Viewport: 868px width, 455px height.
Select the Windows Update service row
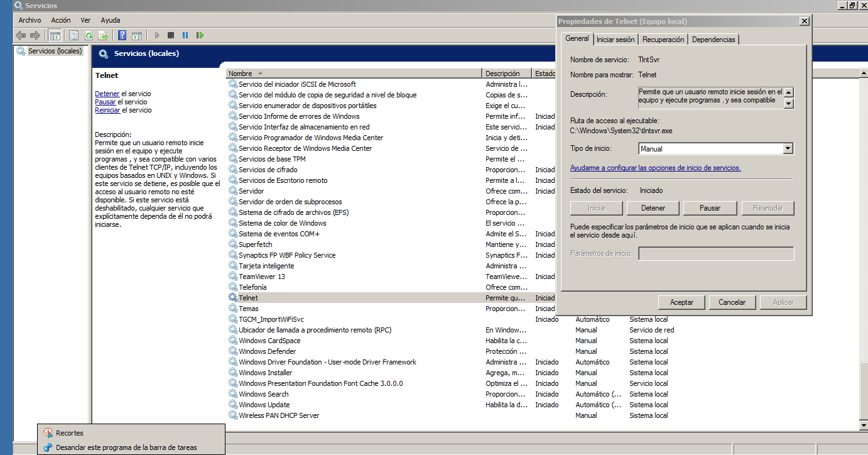pos(264,405)
